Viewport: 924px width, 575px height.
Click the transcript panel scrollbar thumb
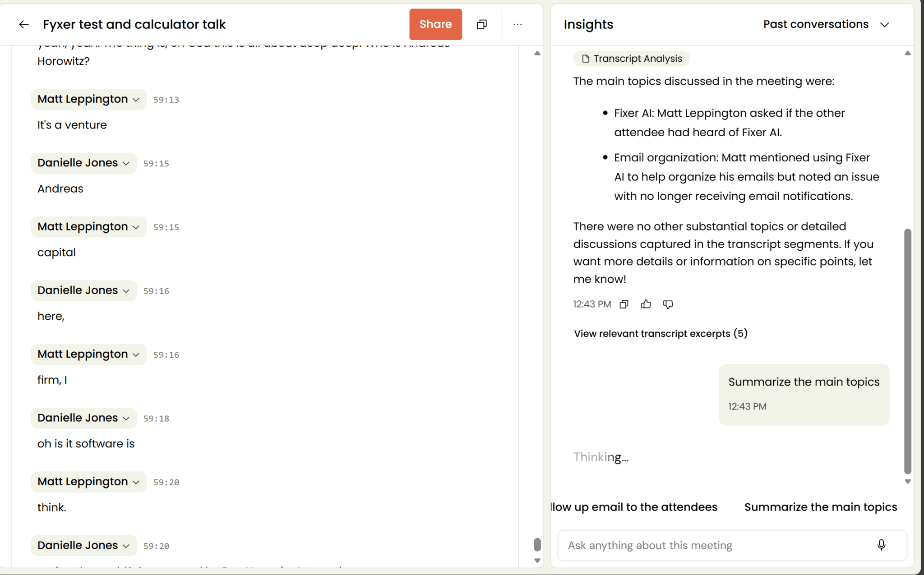(x=537, y=544)
